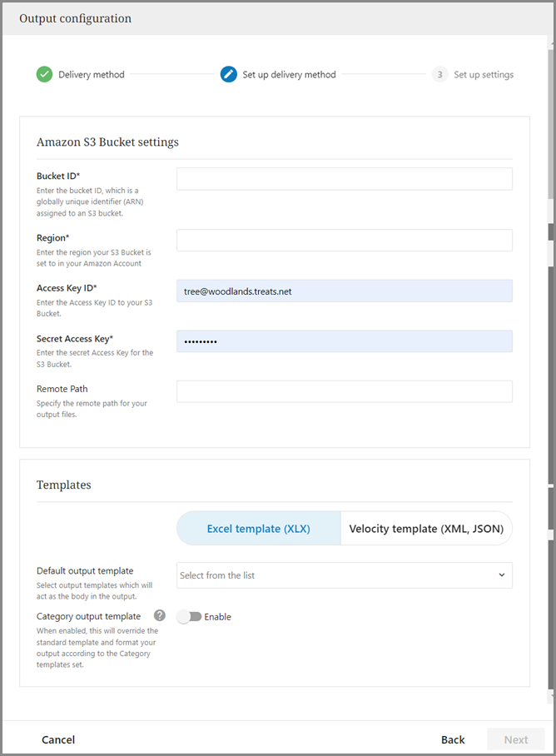This screenshot has height=756, width=556.
Task: Click the step 3 number circle
Action: click(439, 75)
